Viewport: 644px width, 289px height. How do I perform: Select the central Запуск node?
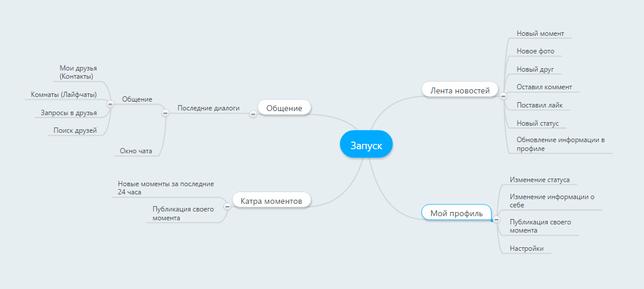pos(366,144)
